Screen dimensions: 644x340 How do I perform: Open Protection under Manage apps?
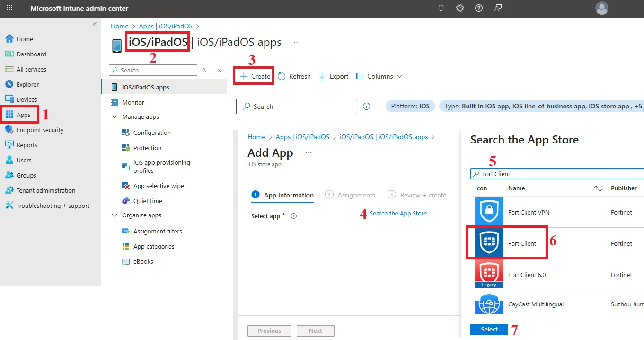(x=147, y=148)
